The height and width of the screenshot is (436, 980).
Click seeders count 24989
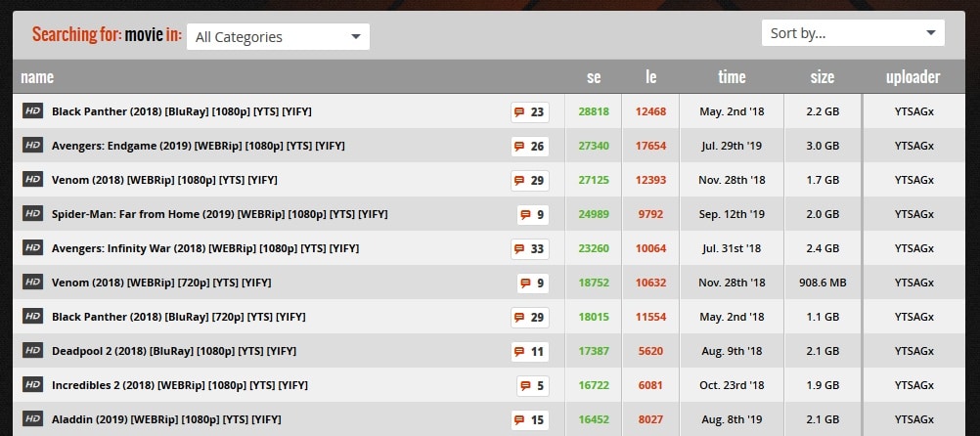click(594, 214)
